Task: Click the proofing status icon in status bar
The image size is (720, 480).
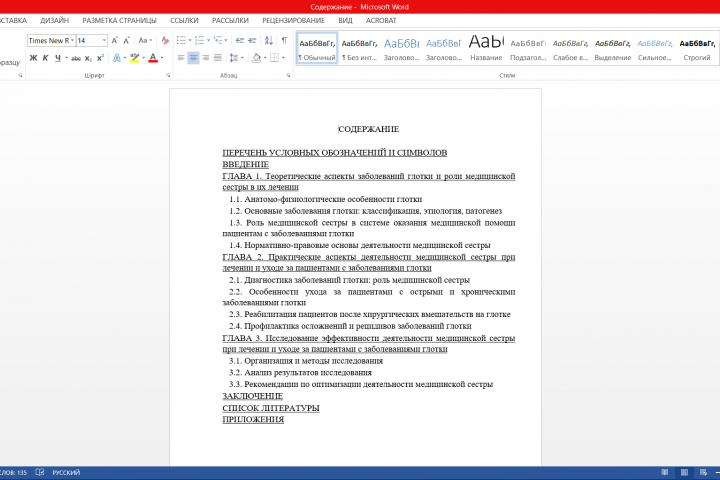Action: [x=40, y=472]
